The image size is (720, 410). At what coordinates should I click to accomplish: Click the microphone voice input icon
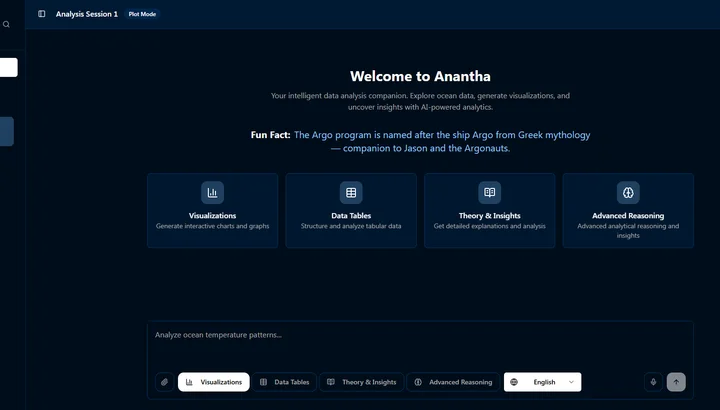(x=653, y=382)
